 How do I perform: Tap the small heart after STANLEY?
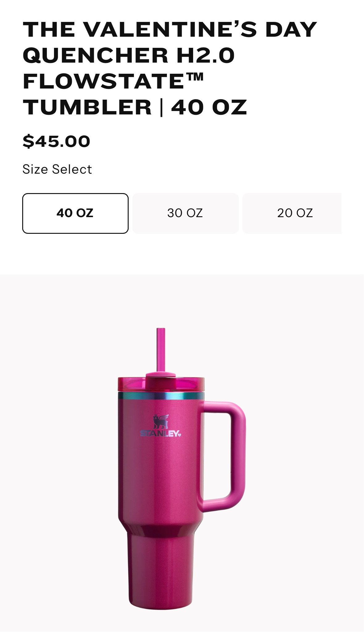pyautogui.click(x=180, y=435)
